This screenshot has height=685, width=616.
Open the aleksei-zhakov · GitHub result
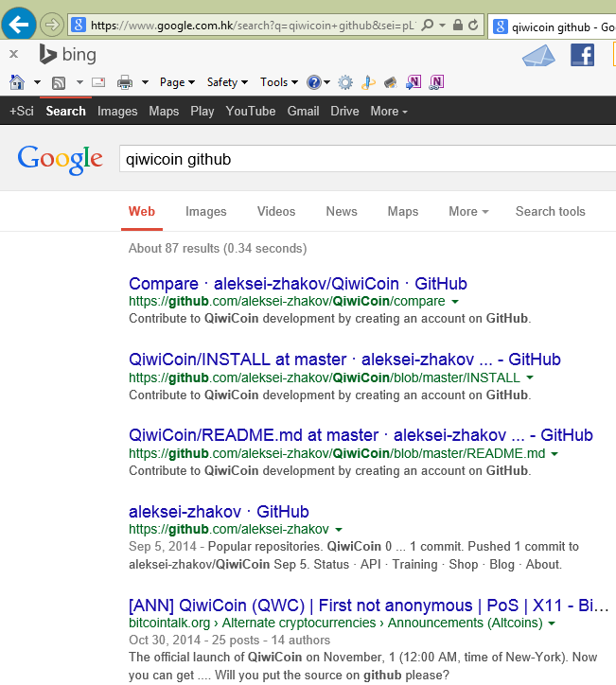(x=219, y=511)
